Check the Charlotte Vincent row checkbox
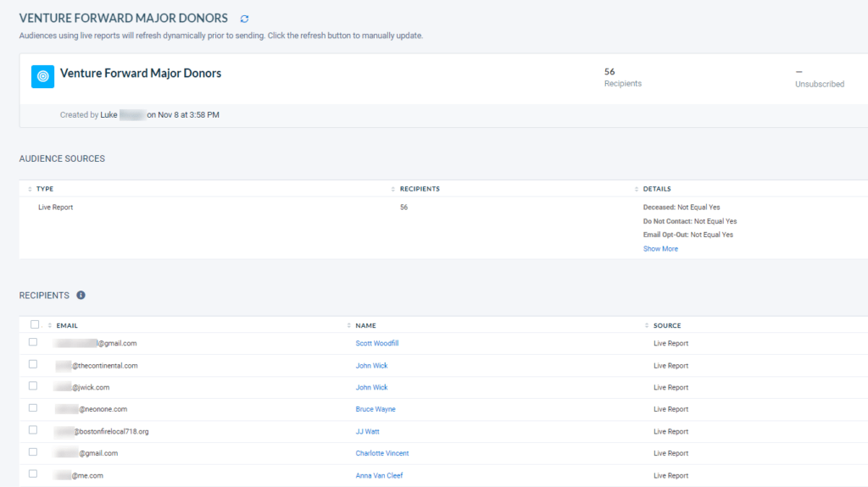This screenshot has height=487, width=868. point(33,452)
